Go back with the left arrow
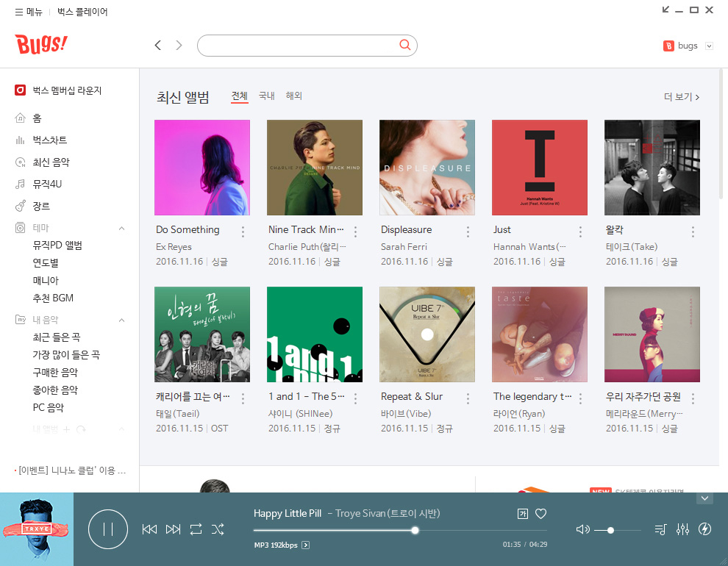The width and height of the screenshot is (728, 566). [x=158, y=45]
